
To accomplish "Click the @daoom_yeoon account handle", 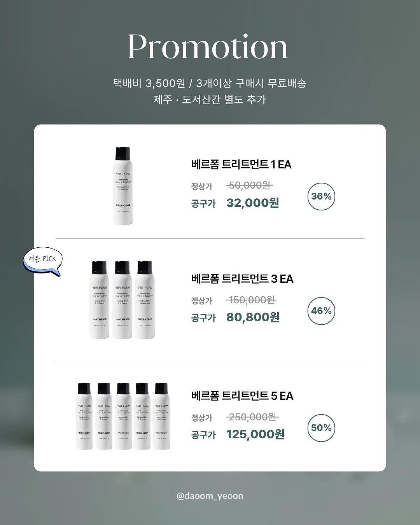I will [210, 496].
